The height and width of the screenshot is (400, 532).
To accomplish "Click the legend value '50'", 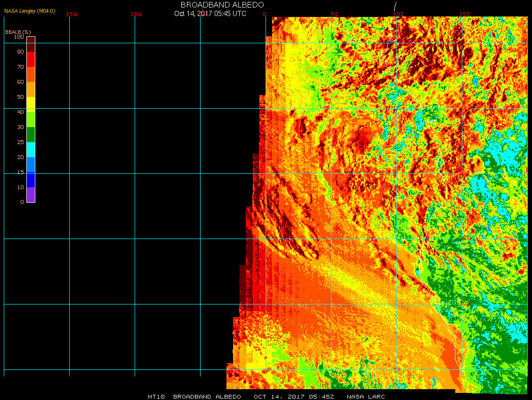I will coord(21,97).
